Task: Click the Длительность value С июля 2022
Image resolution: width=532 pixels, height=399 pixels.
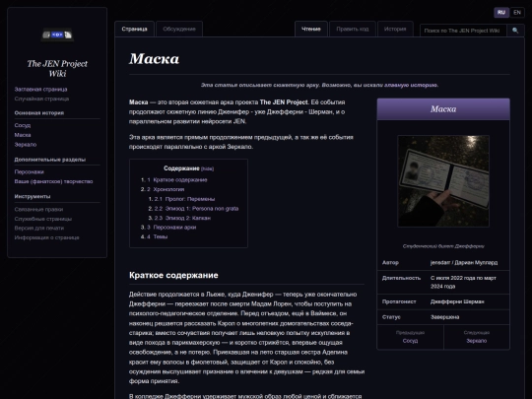Action: point(463,282)
